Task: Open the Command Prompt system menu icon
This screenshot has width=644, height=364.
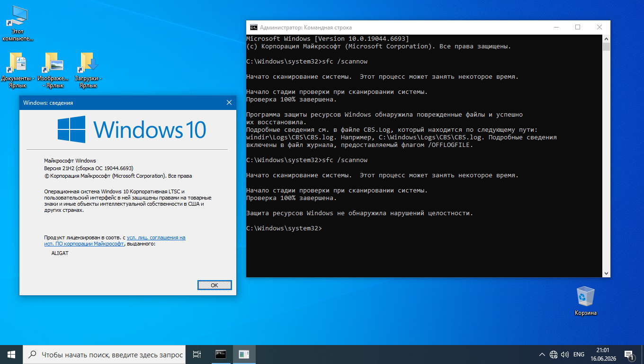Action: 254,27
